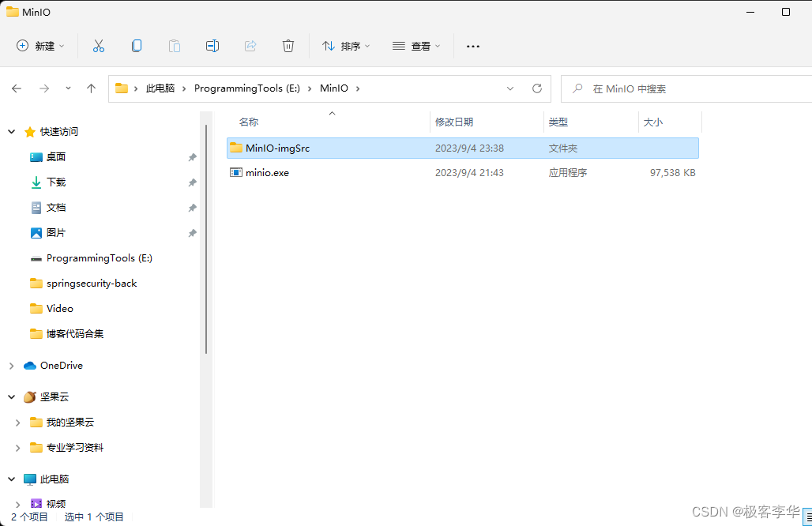
Task: Expand the 视频 tree node
Action: pyautogui.click(x=17, y=504)
